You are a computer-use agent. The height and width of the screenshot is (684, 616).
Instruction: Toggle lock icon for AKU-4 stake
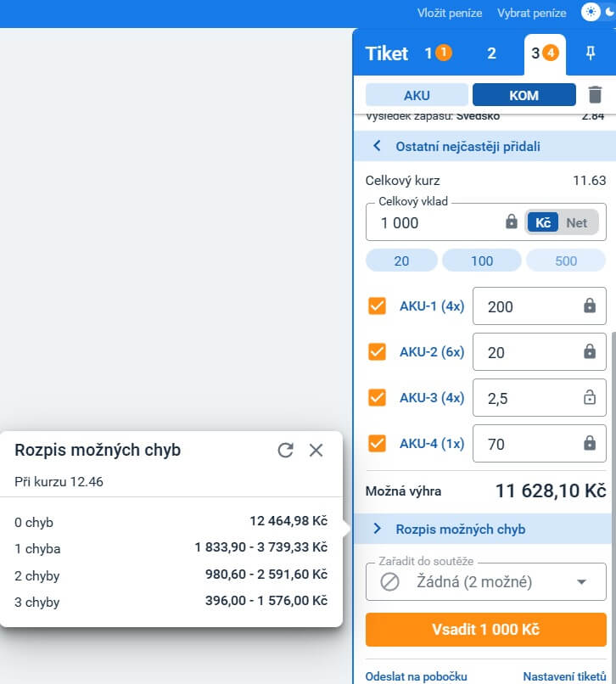(x=590, y=443)
